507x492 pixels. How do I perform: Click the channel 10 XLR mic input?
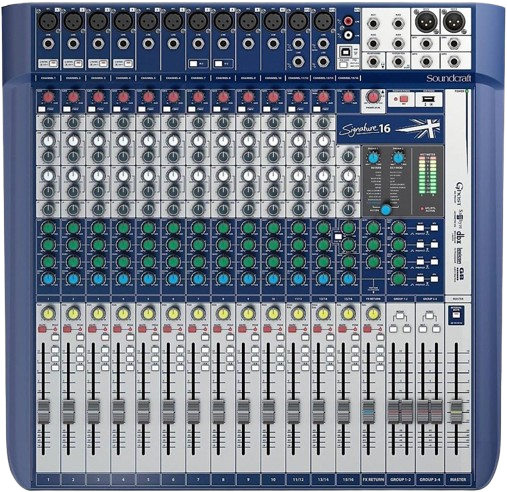(x=273, y=22)
